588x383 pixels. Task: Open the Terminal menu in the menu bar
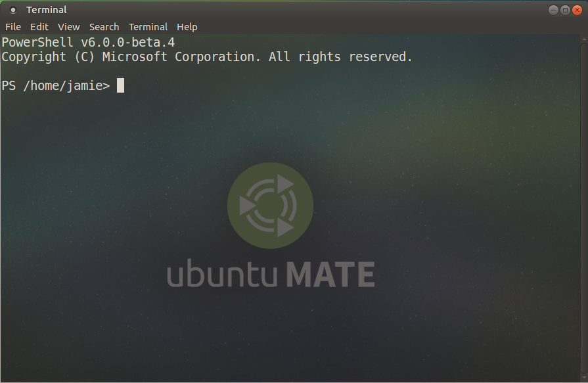pos(148,27)
